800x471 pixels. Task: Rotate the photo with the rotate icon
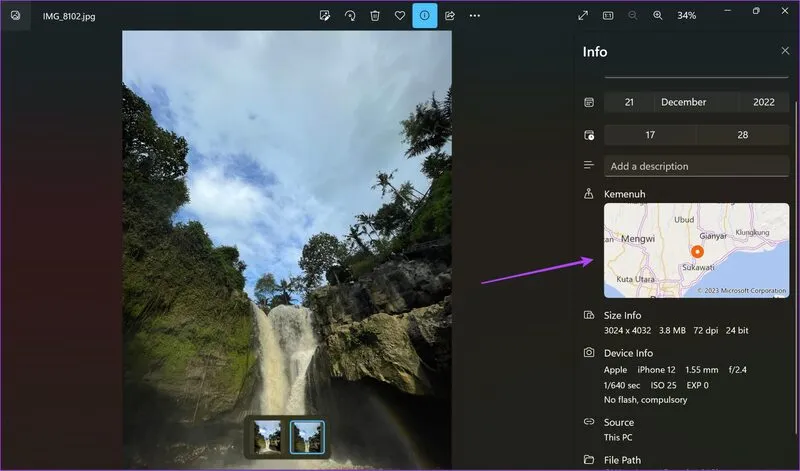click(x=350, y=16)
